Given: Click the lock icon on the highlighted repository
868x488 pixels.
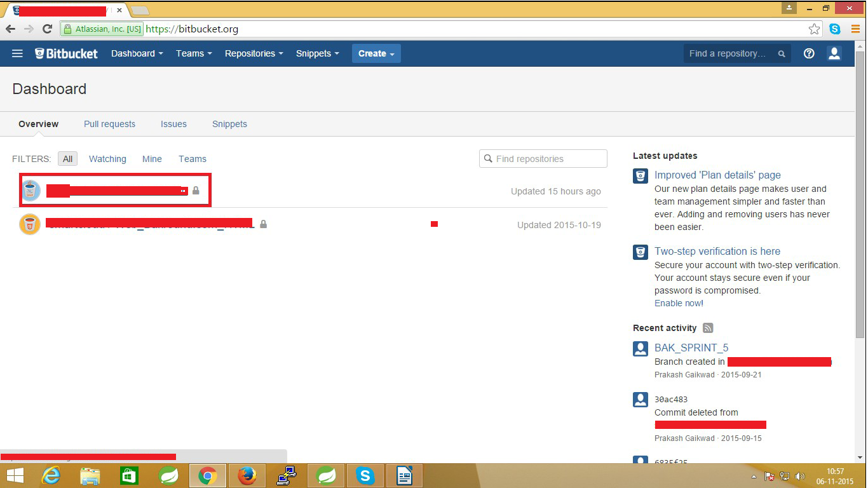Looking at the screenshot, I should click(x=196, y=190).
